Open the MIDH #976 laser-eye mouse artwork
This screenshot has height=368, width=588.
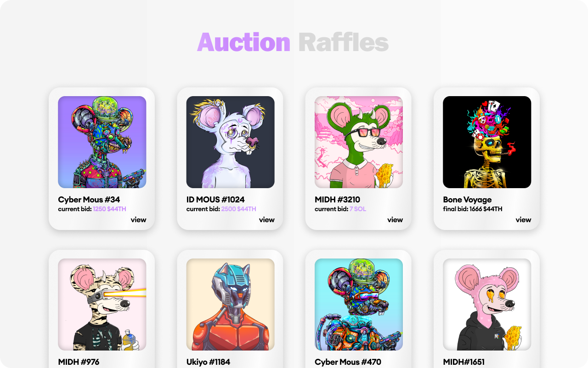click(x=102, y=305)
